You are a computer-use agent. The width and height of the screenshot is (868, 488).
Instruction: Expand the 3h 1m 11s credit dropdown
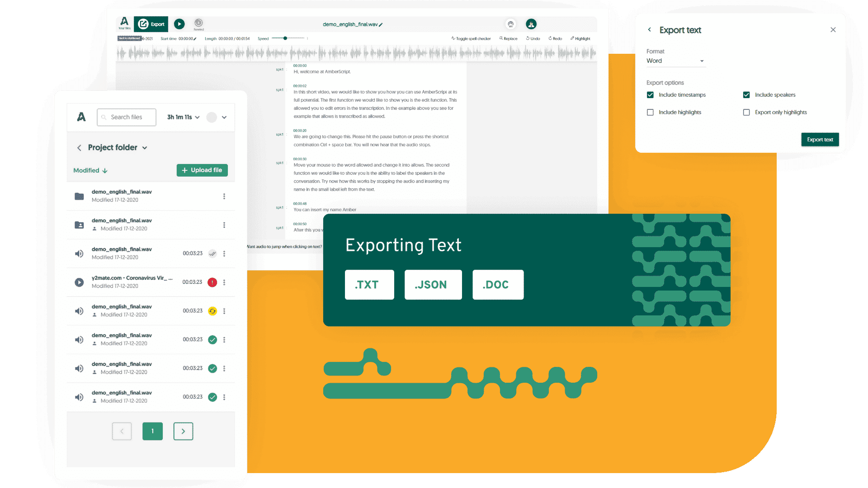click(183, 117)
